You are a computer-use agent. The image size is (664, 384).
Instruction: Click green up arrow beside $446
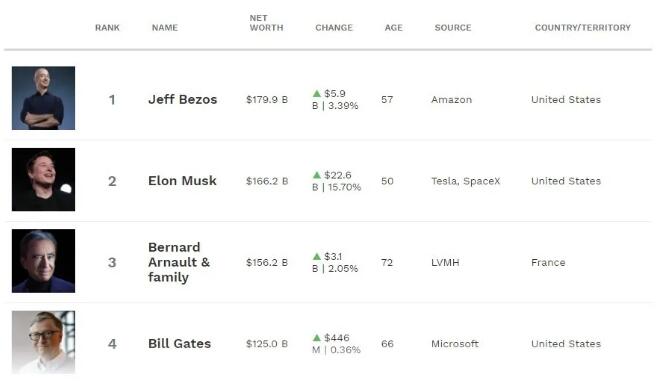[x=317, y=338]
